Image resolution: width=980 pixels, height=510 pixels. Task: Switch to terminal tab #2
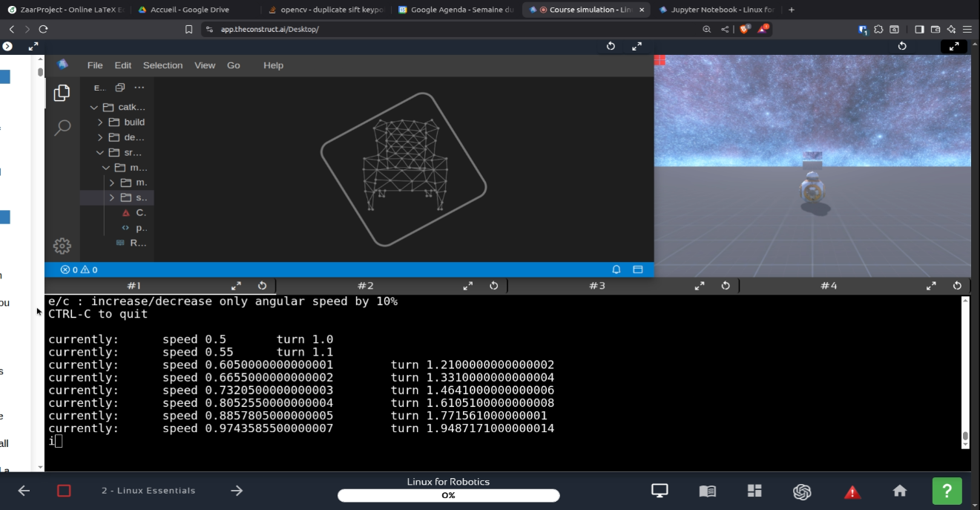pyautogui.click(x=365, y=286)
